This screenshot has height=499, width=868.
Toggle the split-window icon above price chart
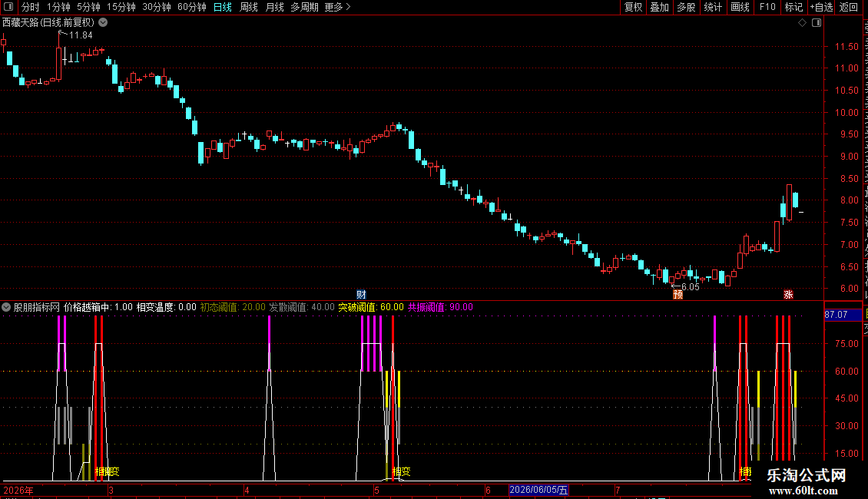point(817,23)
